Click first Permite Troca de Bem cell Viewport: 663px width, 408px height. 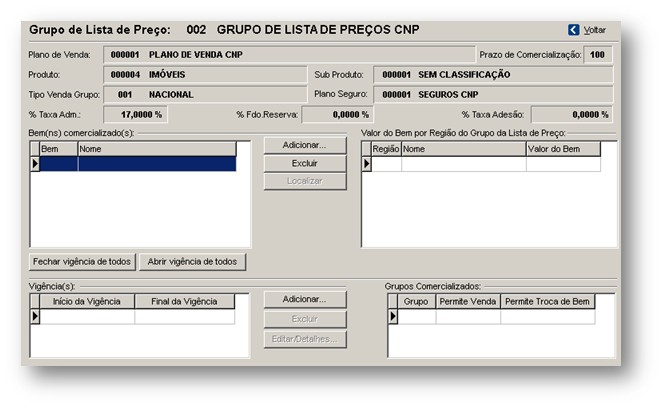pyautogui.click(x=547, y=316)
